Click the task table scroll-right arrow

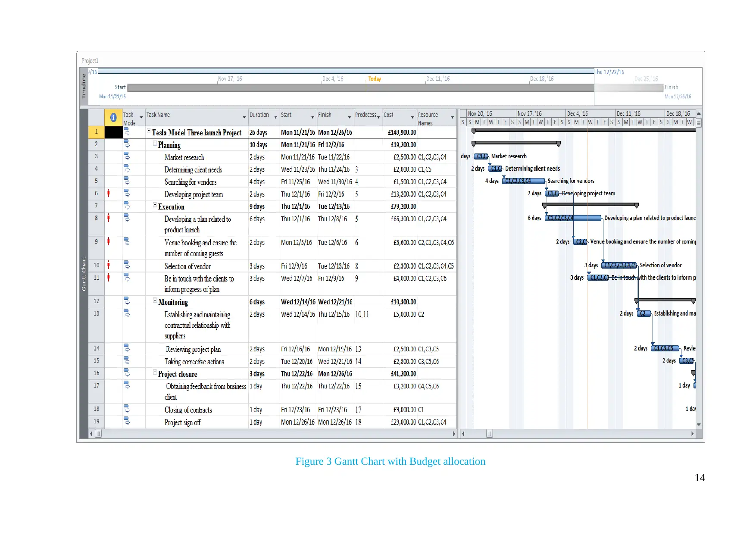(x=454, y=434)
